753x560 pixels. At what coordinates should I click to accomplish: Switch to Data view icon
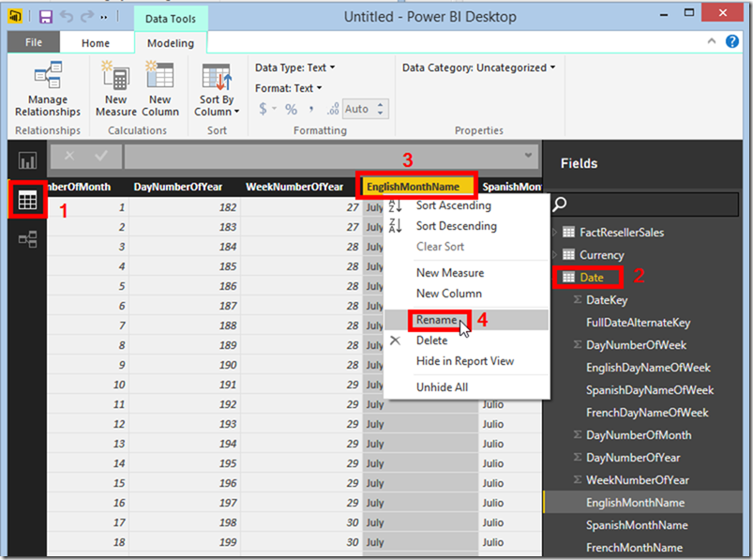point(27,200)
